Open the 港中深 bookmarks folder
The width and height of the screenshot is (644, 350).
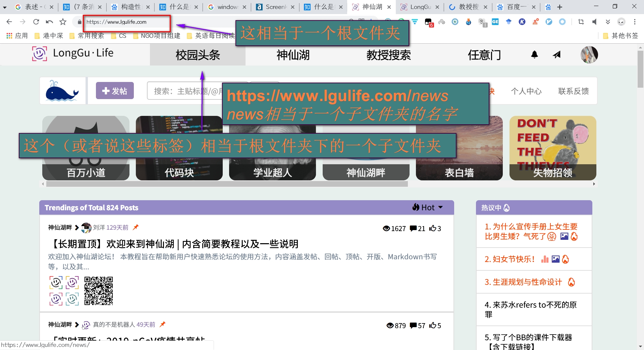(x=49, y=36)
